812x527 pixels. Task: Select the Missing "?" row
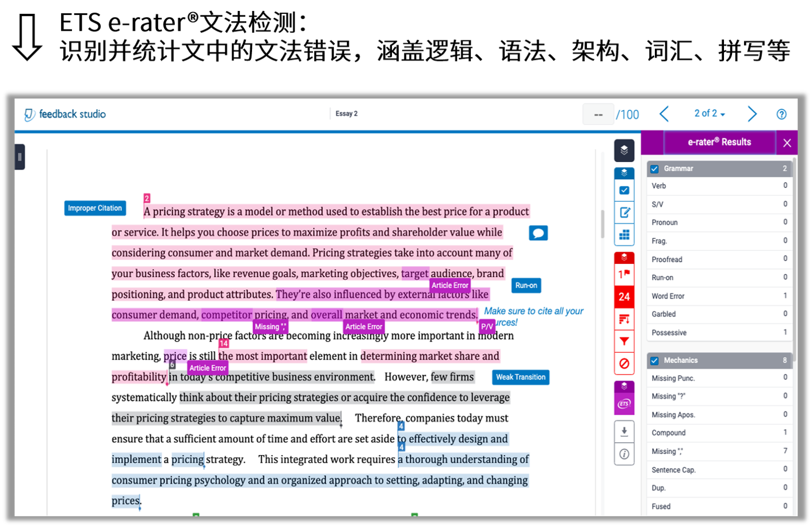pos(719,396)
